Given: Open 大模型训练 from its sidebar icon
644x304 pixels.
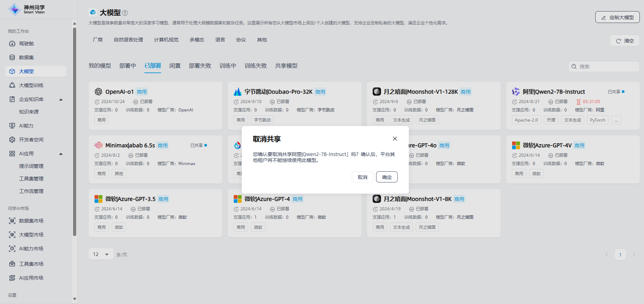Looking at the screenshot, I should pos(12,85).
